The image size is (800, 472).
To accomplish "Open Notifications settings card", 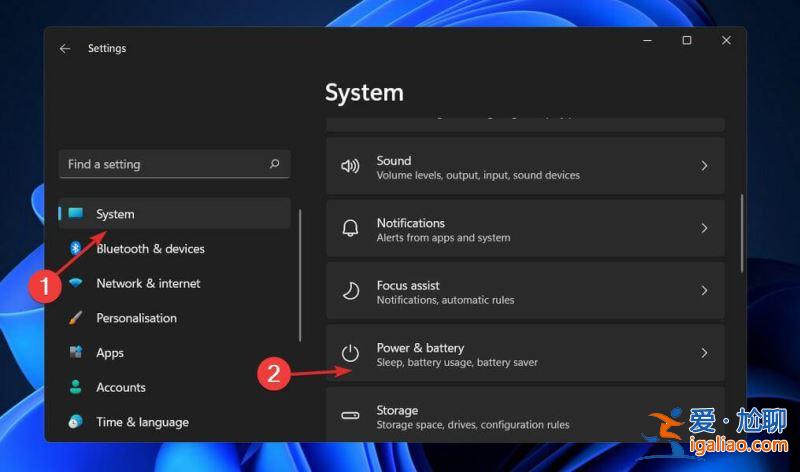I will tap(525, 228).
